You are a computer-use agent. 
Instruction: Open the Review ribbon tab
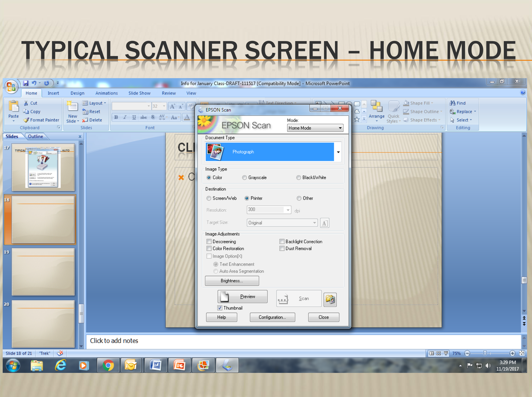[x=169, y=93]
